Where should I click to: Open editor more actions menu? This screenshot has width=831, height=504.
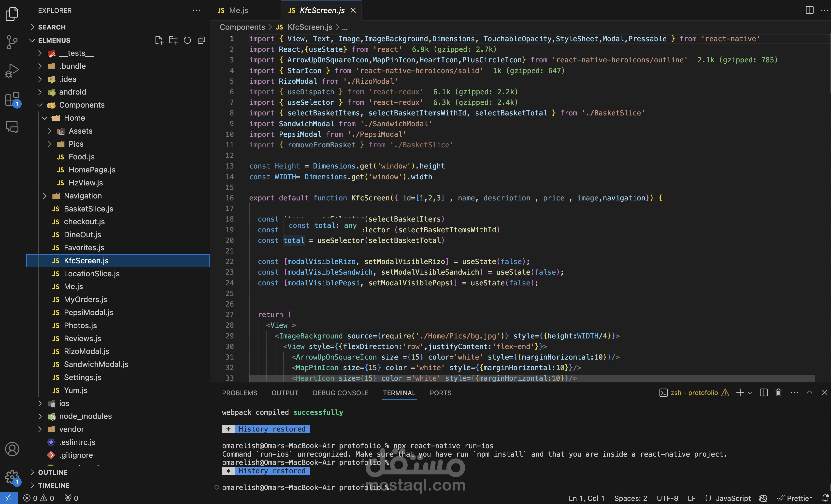pos(825,10)
